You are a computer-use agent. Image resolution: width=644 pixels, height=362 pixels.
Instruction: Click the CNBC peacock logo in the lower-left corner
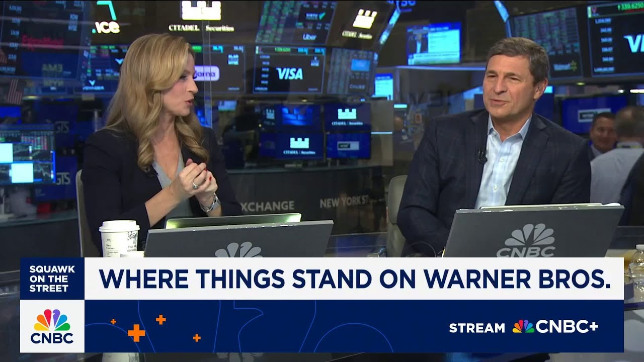click(52, 326)
